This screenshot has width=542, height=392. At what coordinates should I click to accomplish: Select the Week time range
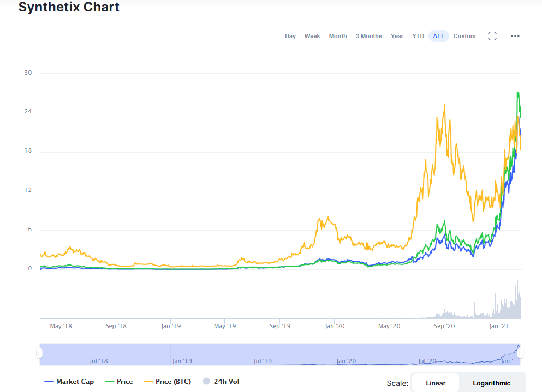coord(312,36)
